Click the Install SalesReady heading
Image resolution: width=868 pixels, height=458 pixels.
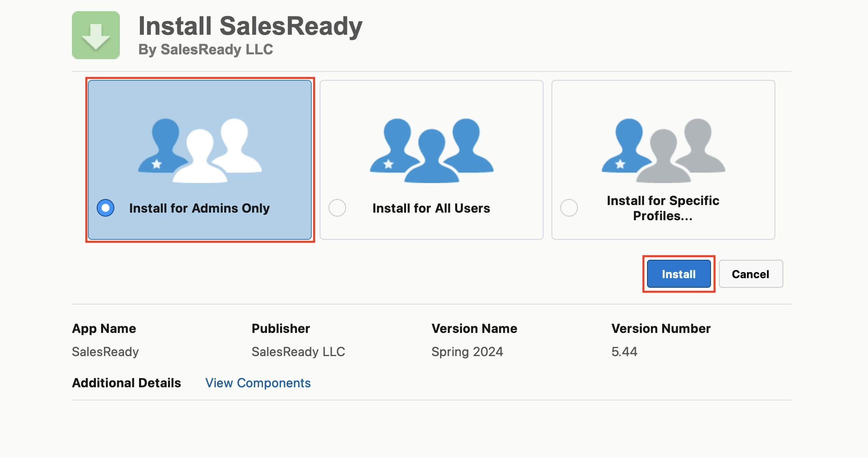[x=250, y=26]
